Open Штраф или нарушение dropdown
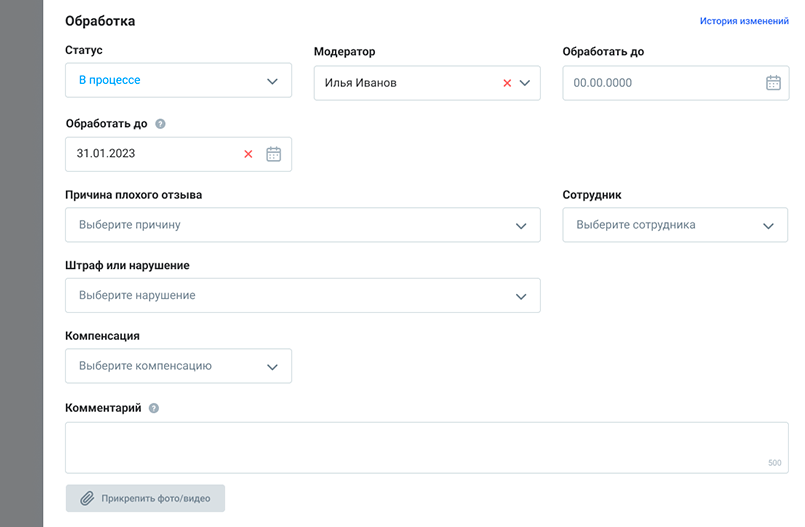 pos(521,296)
